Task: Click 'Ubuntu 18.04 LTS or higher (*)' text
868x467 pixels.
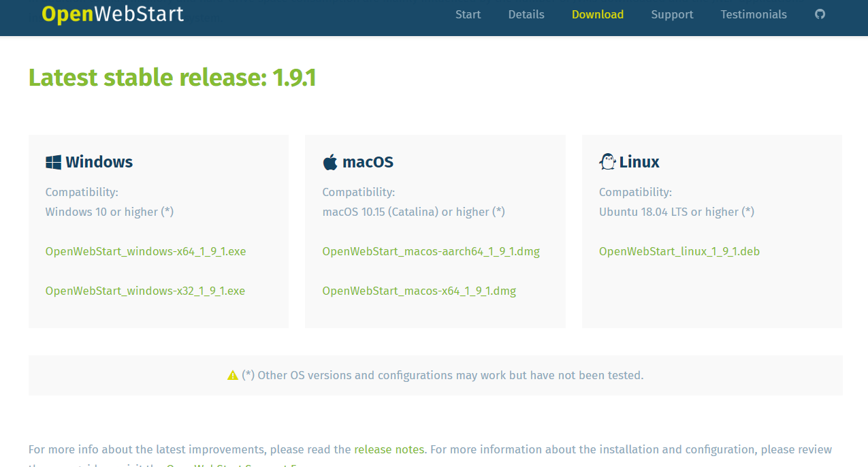Action: [677, 212]
